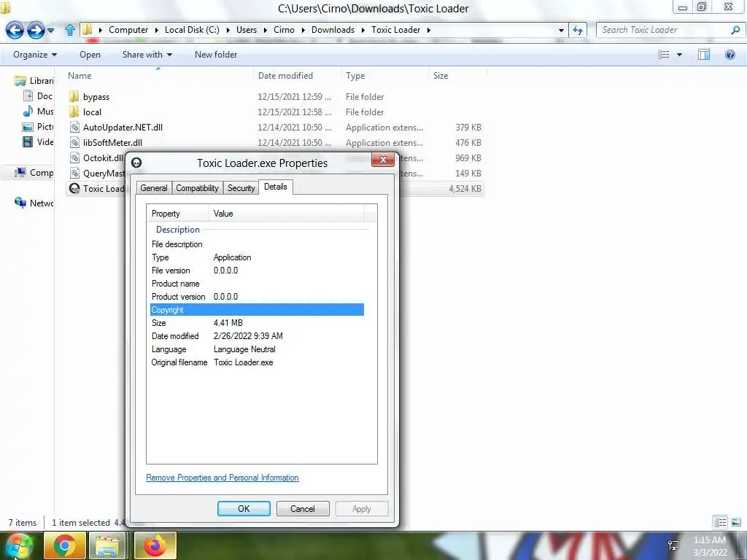Select Music library in navigation pane
Screen dimensions: 747x560
[x=38, y=112]
